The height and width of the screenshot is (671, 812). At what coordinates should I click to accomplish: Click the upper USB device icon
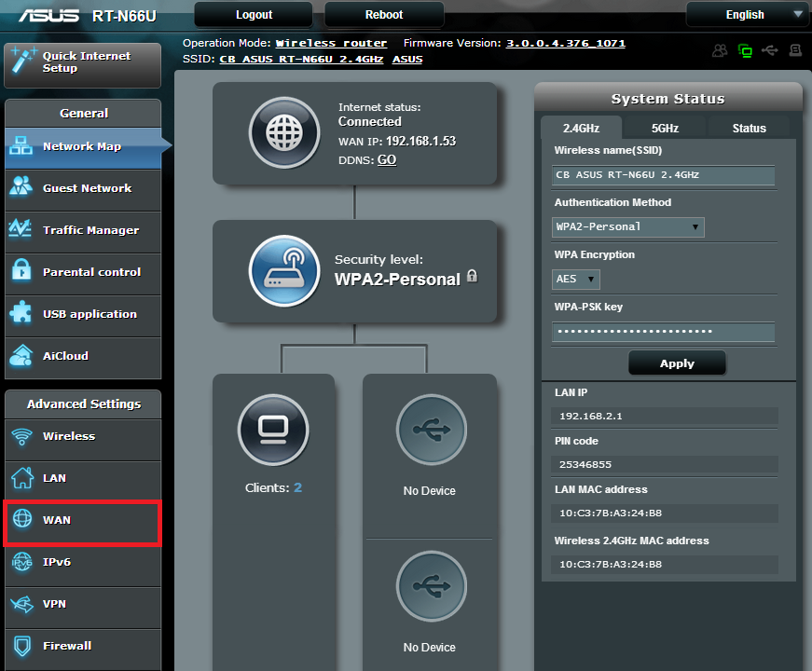(x=432, y=431)
